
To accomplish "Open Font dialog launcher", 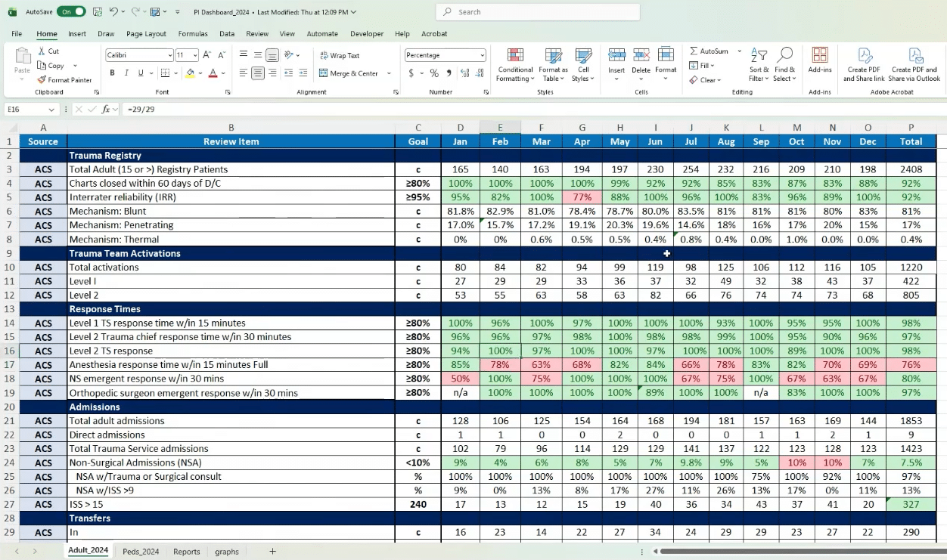I will pos(228,92).
